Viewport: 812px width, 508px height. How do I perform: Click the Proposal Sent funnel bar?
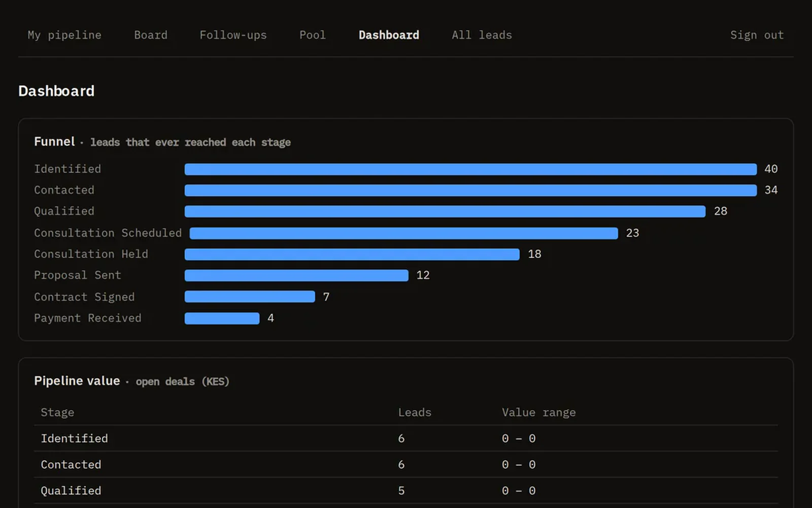pos(296,275)
